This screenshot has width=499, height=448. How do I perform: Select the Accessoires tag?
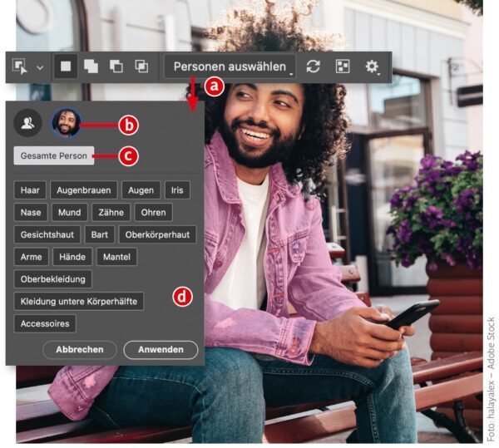[45, 323]
